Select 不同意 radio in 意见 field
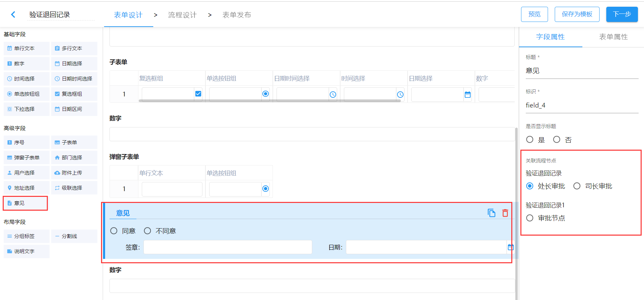644x300 pixels. click(148, 231)
